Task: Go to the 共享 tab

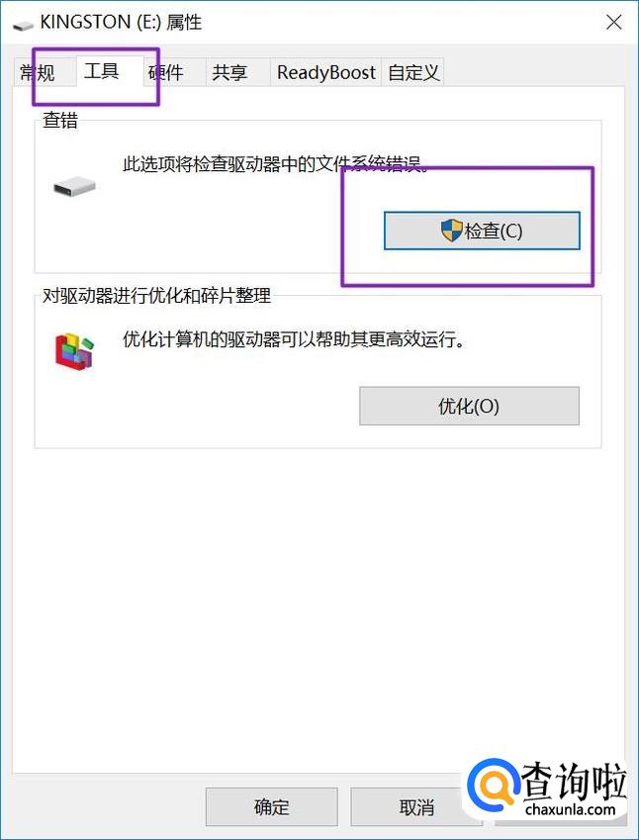Action: point(229,73)
